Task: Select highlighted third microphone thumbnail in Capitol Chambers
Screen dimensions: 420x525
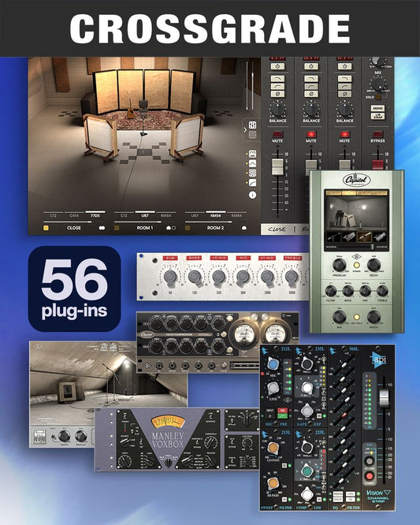Action: click(364, 237)
